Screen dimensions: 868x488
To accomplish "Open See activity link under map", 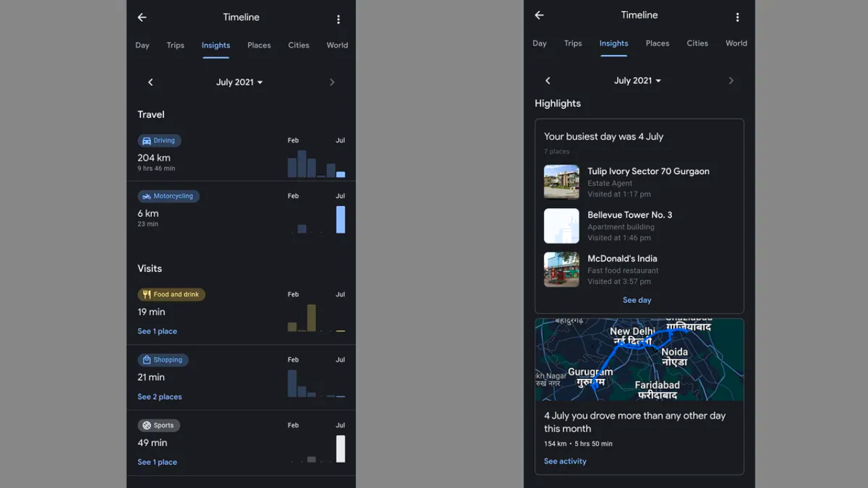I will 565,462.
